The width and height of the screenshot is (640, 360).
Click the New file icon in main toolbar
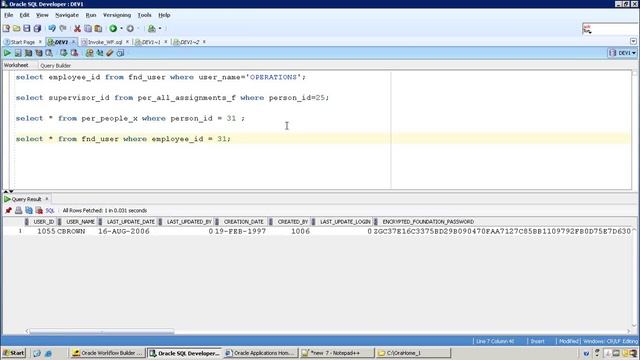[6, 28]
